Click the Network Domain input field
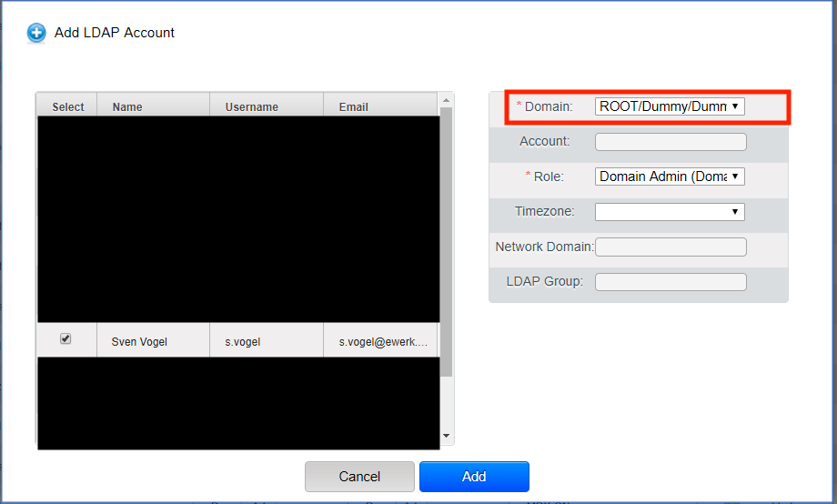The height and width of the screenshot is (504, 837). pos(671,247)
